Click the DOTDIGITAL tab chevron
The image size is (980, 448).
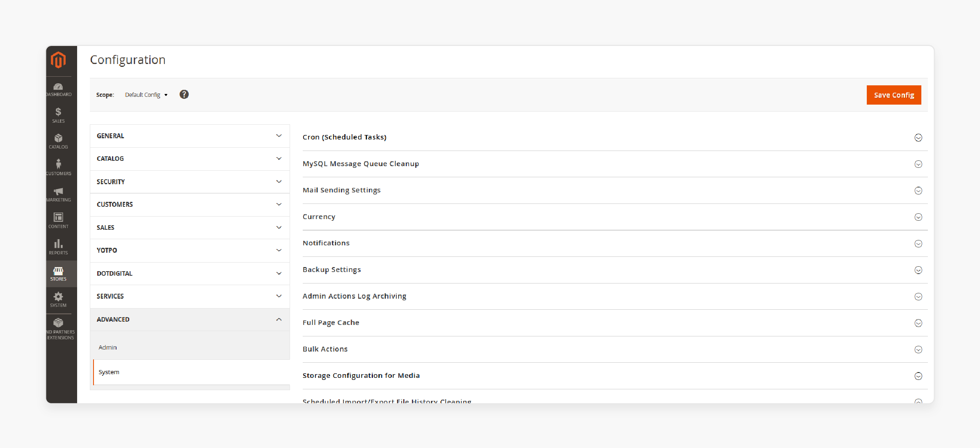pos(279,273)
